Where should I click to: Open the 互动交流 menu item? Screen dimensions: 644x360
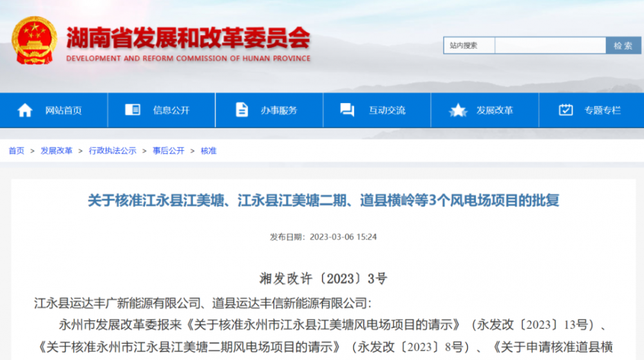point(377,110)
